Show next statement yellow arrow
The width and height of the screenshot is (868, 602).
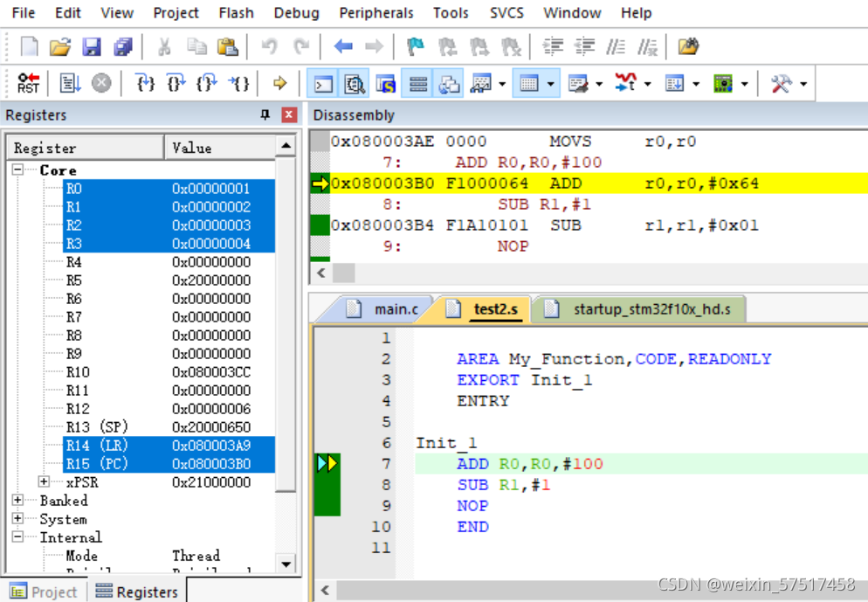pos(280,84)
